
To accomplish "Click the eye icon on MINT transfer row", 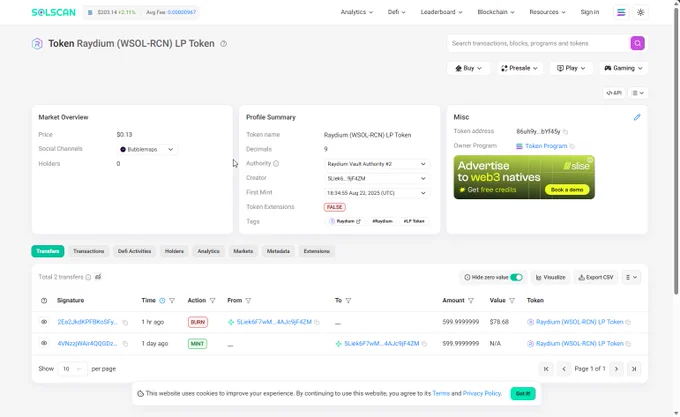I will [x=44, y=343].
